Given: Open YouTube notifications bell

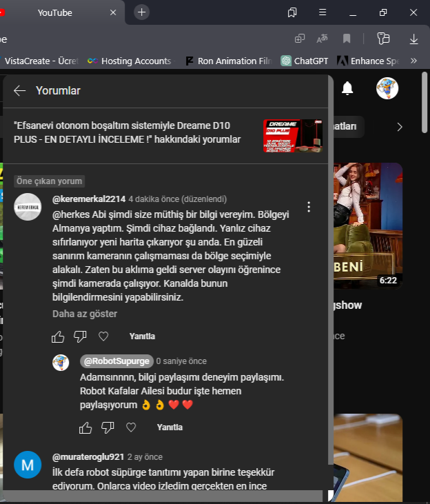Looking at the screenshot, I should pyautogui.click(x=347, y=88).
